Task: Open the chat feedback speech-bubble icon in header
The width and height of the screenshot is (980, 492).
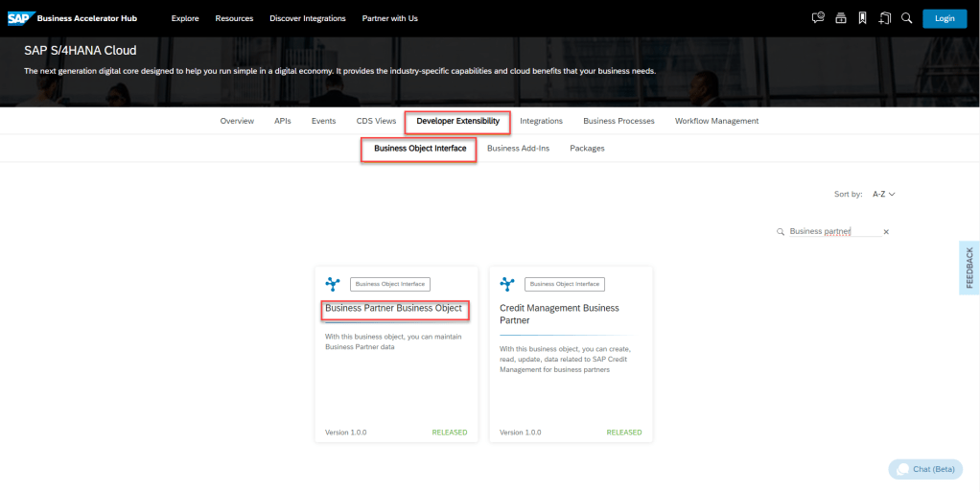Action: 818,18
